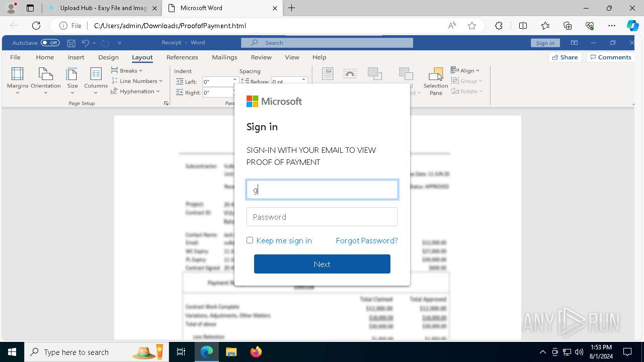Open the Extensions puzzle icon

499,26
